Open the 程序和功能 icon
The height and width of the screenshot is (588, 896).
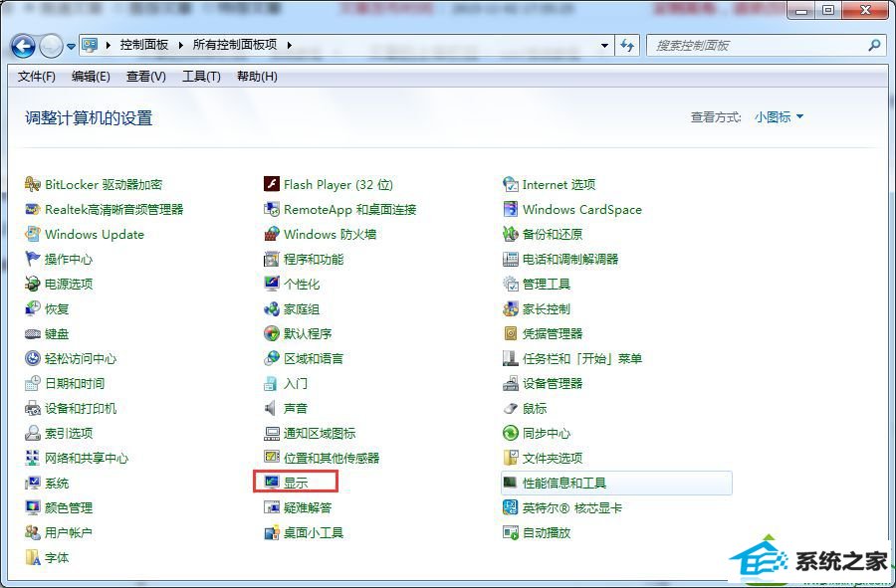(x=272, y=259)
